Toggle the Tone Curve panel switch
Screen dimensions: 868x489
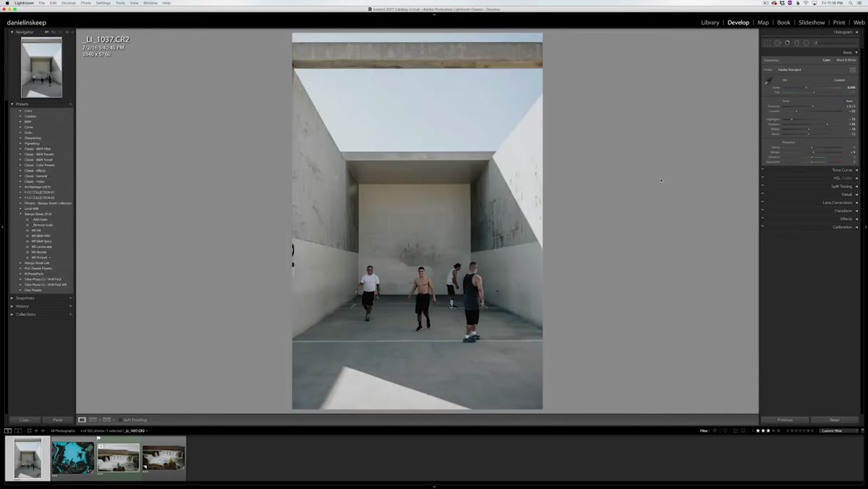[x=762, y=170]
